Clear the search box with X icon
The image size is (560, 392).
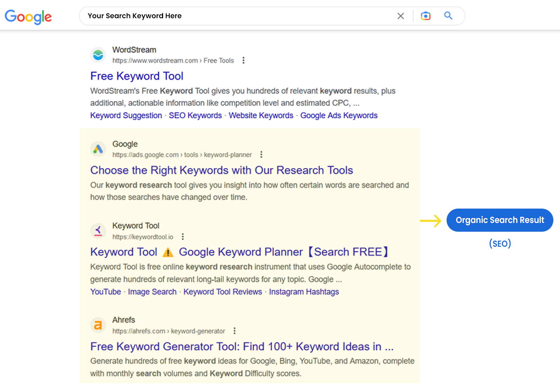[401, 16]
